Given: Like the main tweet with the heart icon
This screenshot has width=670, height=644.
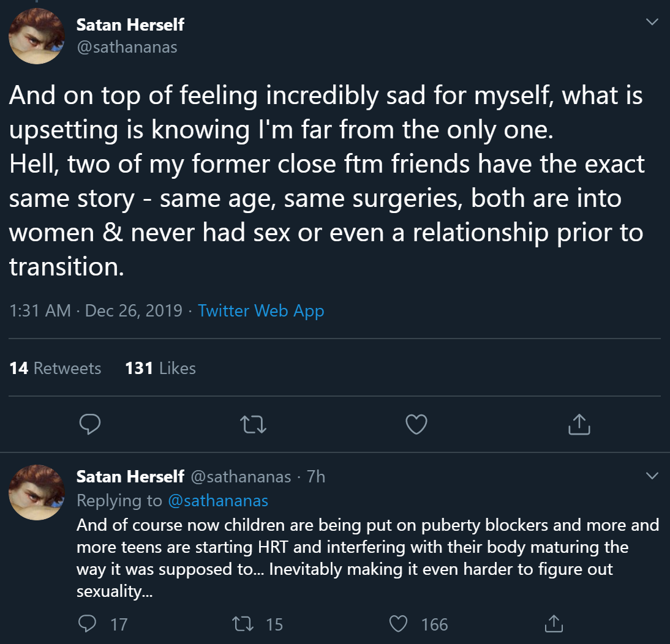Looking at the screenshot, I should tap(416, 424).
